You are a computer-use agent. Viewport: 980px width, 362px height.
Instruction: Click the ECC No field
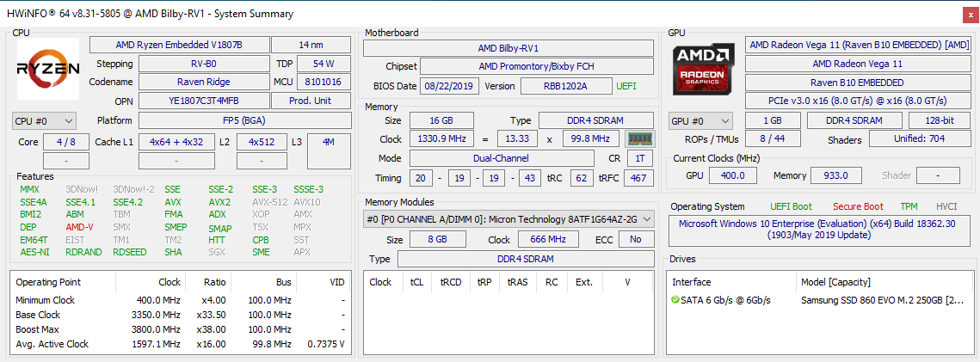click(x=636, y=240)
